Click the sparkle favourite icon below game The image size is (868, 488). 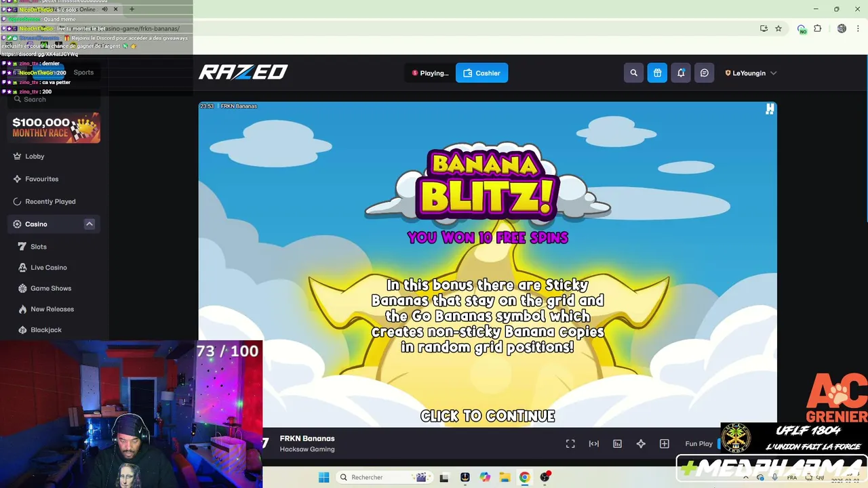[x=641, y=444]
